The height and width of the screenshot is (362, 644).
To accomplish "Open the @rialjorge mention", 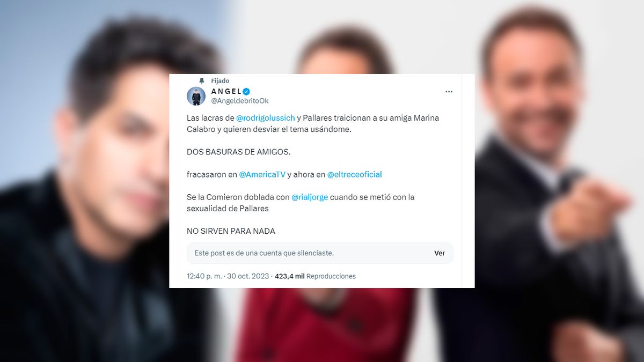I will click(310, 197).
